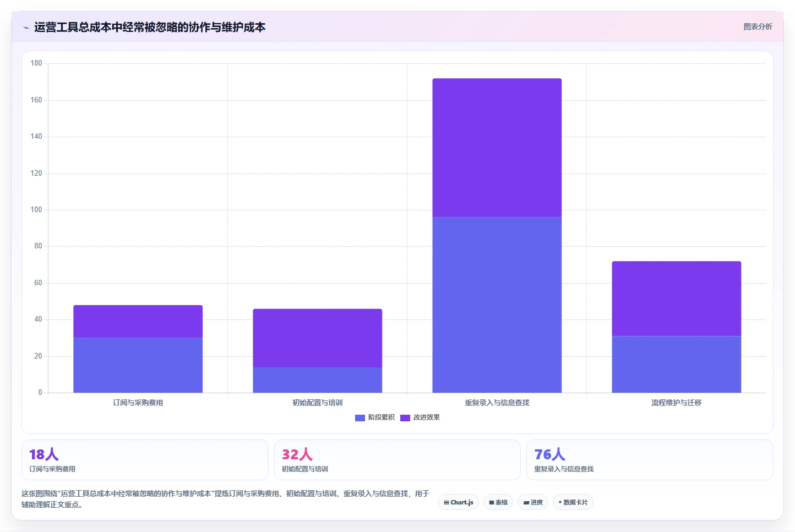The width and height of the screenshot is (795, 532).
Task: Click the 初始配置与培训 axis label
Action: click(x=317, y=403)
